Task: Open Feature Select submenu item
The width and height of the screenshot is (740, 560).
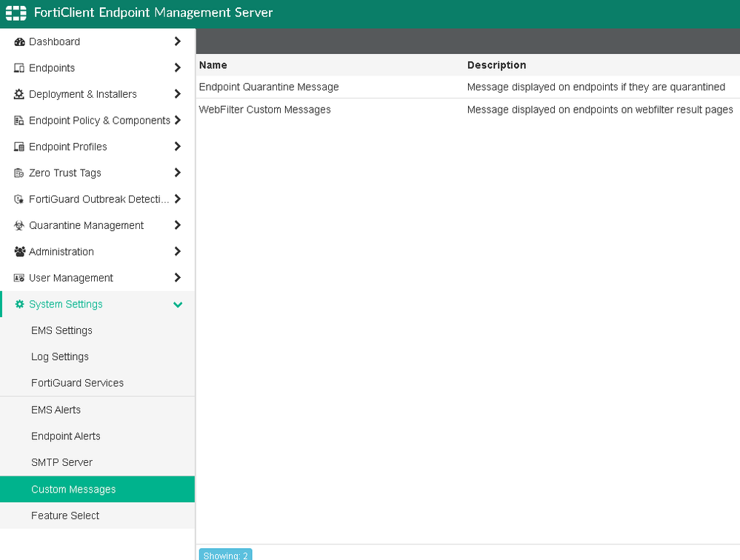Action: pos(97,516)
